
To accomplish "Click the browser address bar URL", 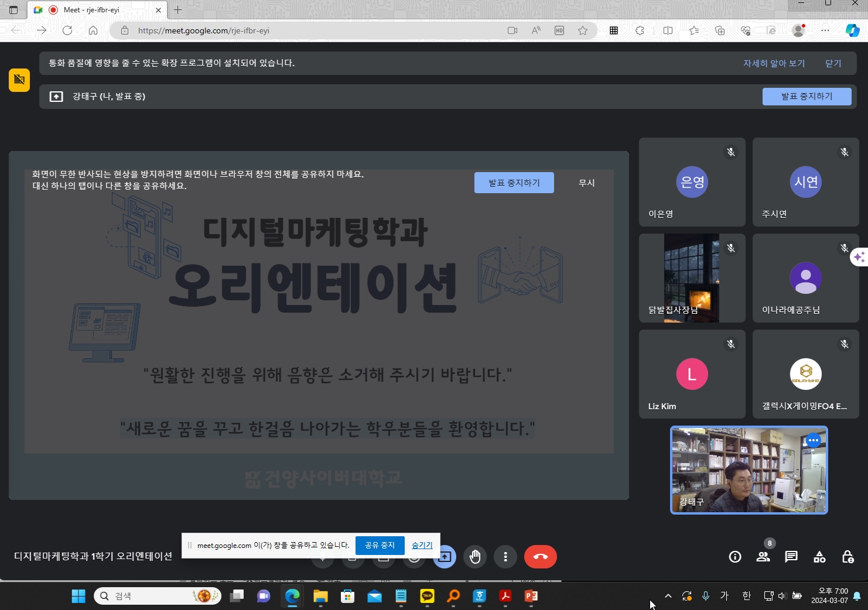I will point(204,30).
